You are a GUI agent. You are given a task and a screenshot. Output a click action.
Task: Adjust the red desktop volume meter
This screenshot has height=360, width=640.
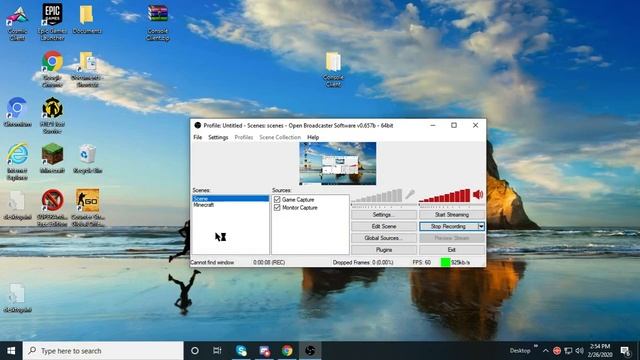[444, 196]
